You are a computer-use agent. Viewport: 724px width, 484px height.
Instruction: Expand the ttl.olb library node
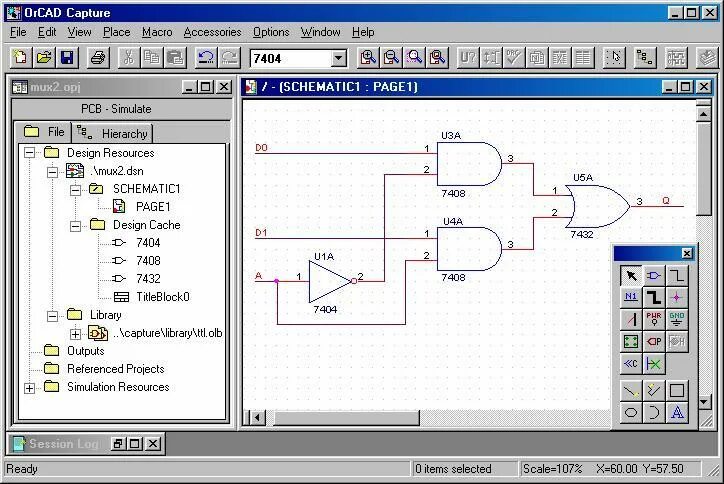[76, 333]
